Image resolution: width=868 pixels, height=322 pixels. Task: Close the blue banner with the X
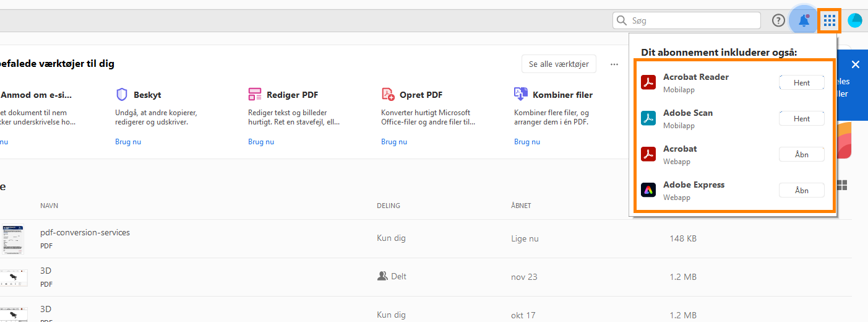[x=855, y=64]
